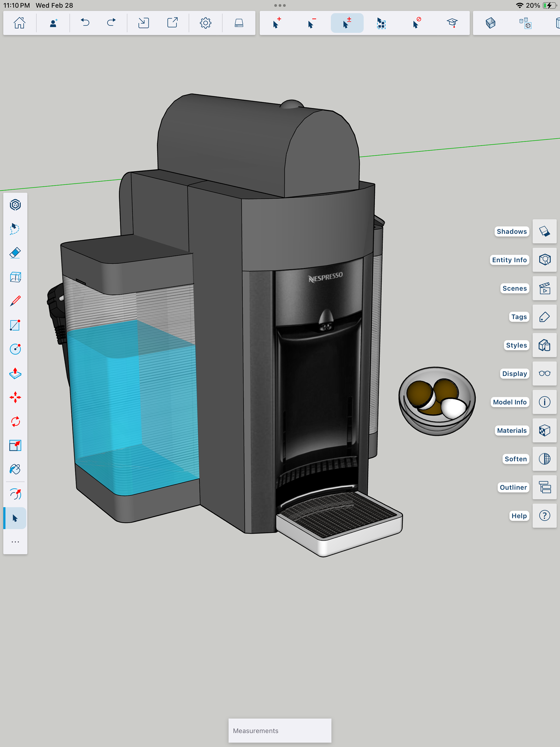
Task: Open the Orbit tool
Action: coord(15,494)
